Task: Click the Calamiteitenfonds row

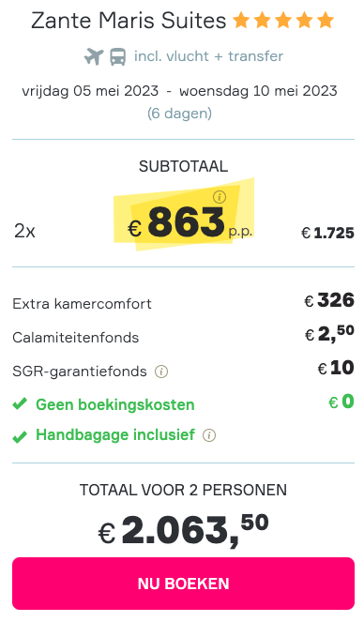Action: point(183,336)
